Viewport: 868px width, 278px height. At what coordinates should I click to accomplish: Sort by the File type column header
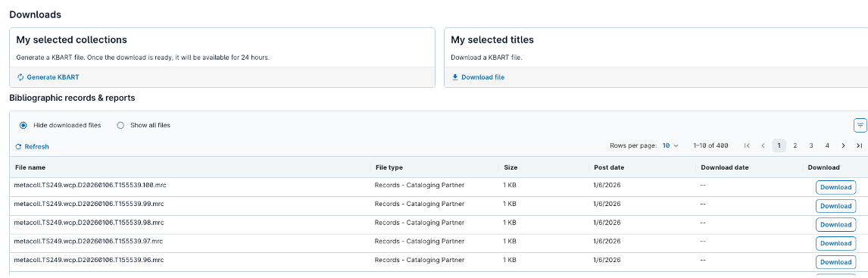389,167
